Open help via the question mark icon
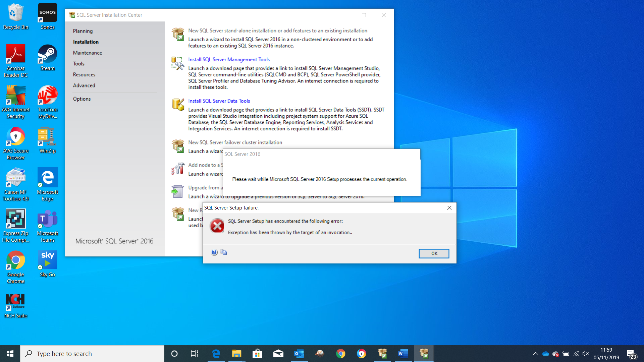This screenshot has width=644, height=362. click(x=214, y=252)
